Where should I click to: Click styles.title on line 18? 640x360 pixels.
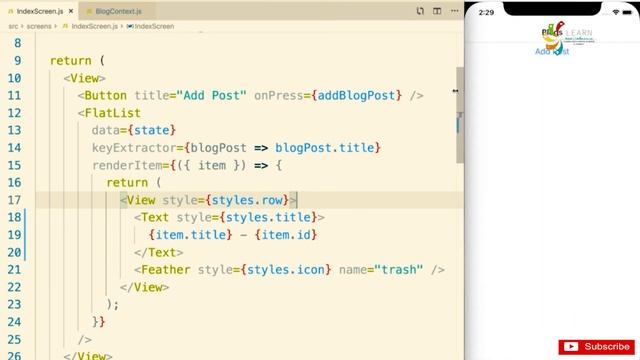tap(269, 217)
